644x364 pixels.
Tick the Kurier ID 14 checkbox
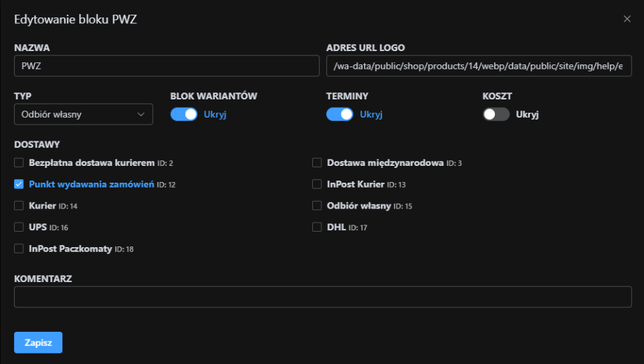point(19,206)
